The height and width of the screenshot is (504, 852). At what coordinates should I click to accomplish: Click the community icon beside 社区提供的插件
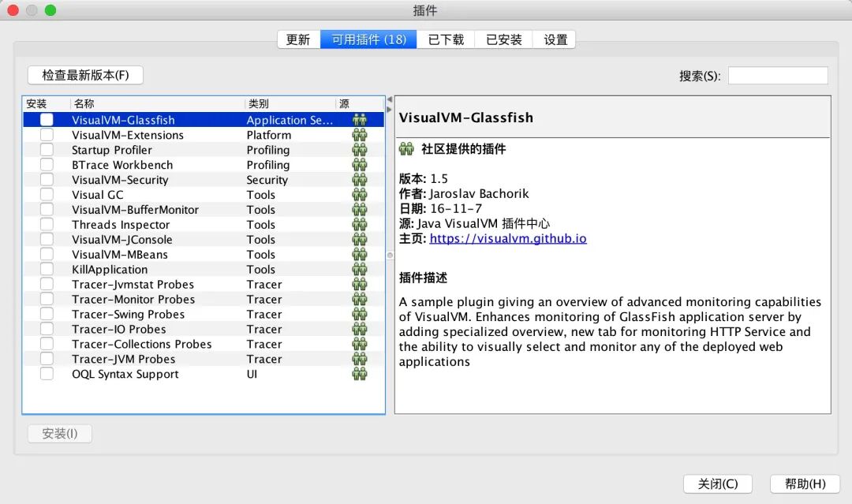coord(406,149)
